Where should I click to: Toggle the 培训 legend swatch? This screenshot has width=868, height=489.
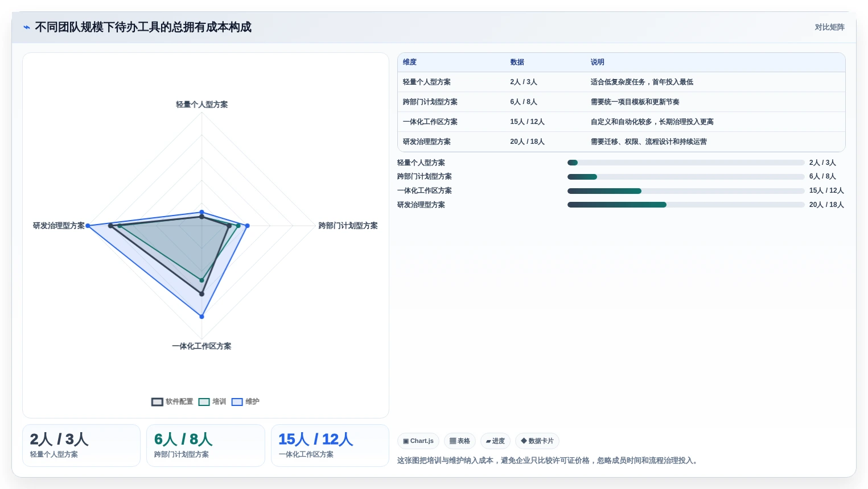coord(204,402)
